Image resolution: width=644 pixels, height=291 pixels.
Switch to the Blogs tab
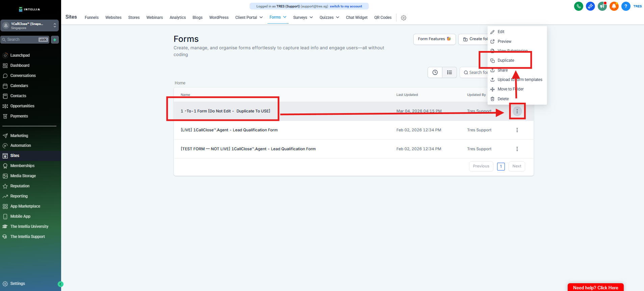198,18
